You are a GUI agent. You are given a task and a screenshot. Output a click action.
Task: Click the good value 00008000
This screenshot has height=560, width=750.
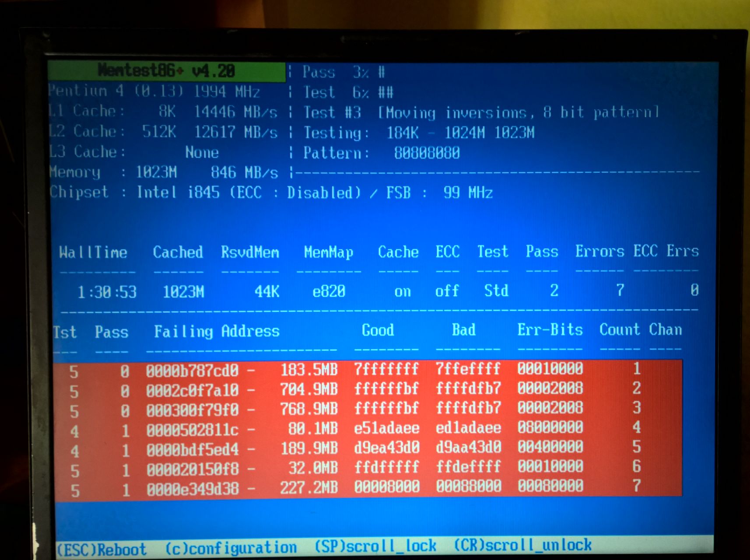point(387,486)
